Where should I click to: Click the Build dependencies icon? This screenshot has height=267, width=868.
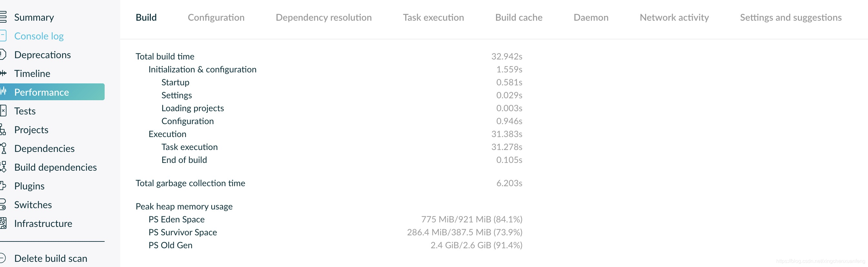(3, 167)
